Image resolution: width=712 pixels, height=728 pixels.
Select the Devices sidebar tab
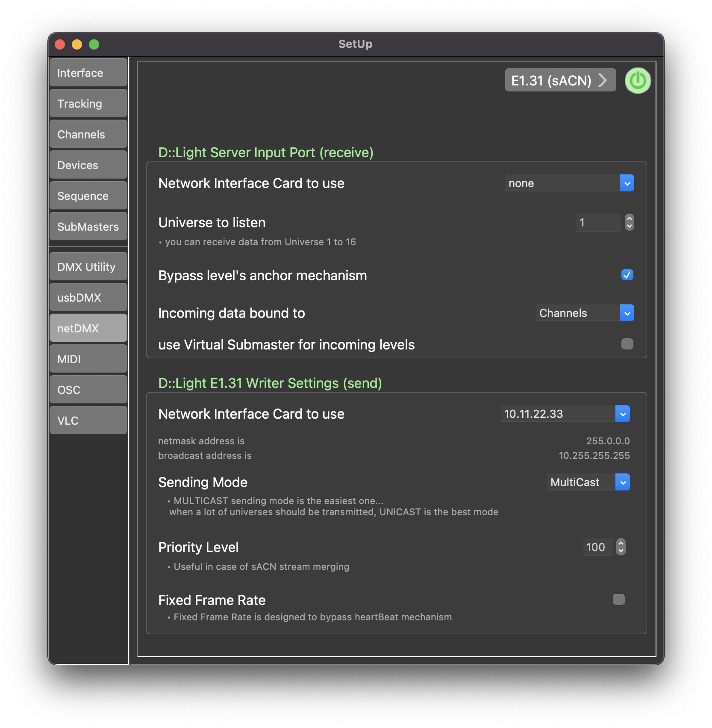pos(88,165)
